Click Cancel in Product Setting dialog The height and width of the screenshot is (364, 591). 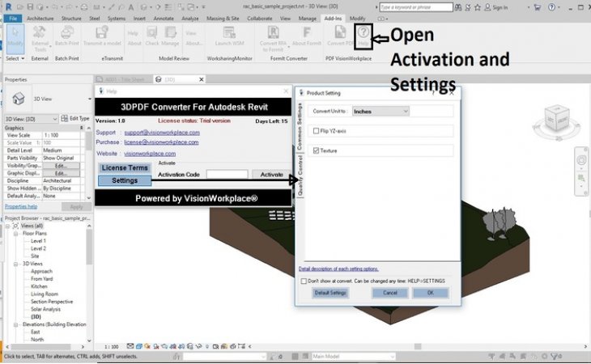pyautogui.click(x=390, y=293)
